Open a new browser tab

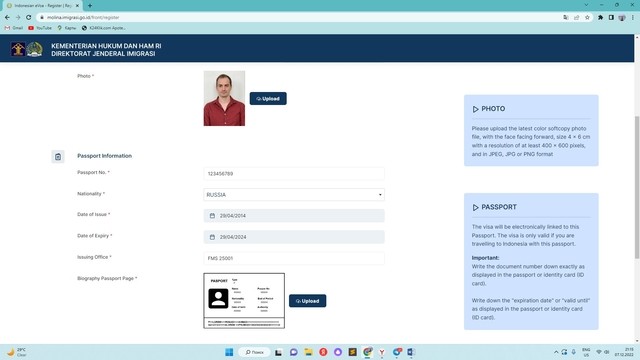(90, 6)
